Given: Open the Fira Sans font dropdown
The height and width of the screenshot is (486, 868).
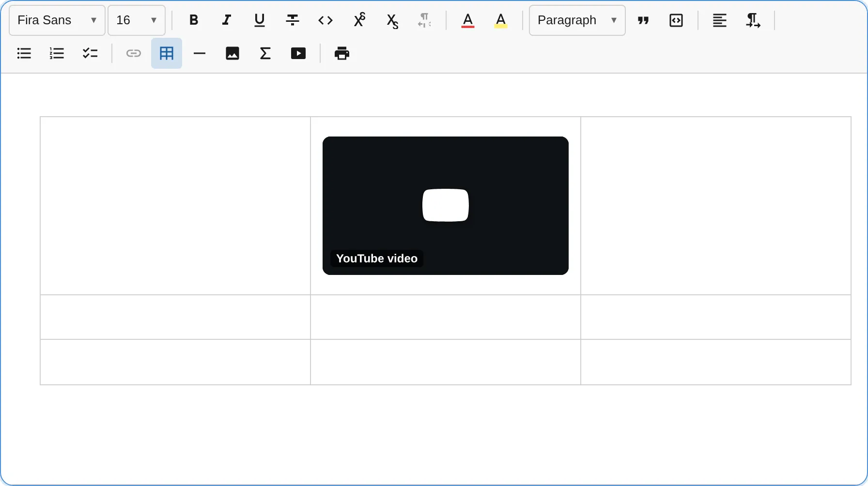Looking at the screenshot, I should [57, 20].
